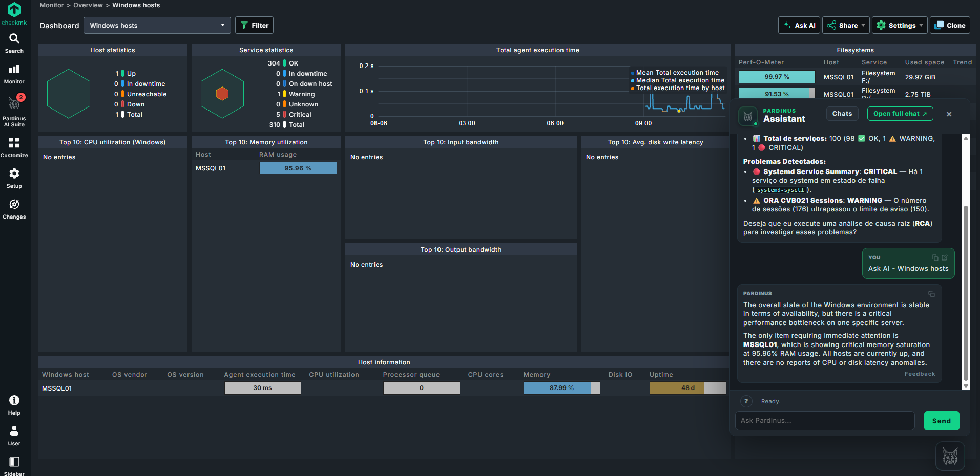Sort by the CPU utilization column
This screenshot has height=476, width=980.
pyautogui.click(x=334, y=375)
